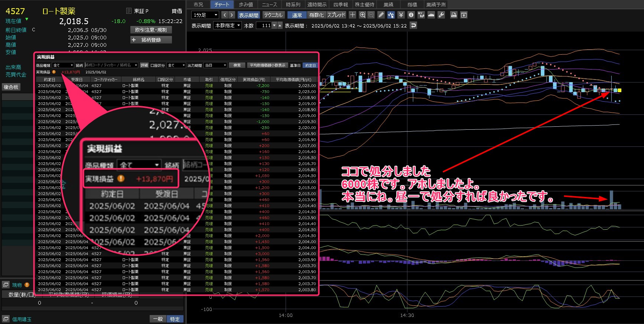644x324 pixels.
Task: Go to previous chart period arrow
Action: (x=224, y=15)
